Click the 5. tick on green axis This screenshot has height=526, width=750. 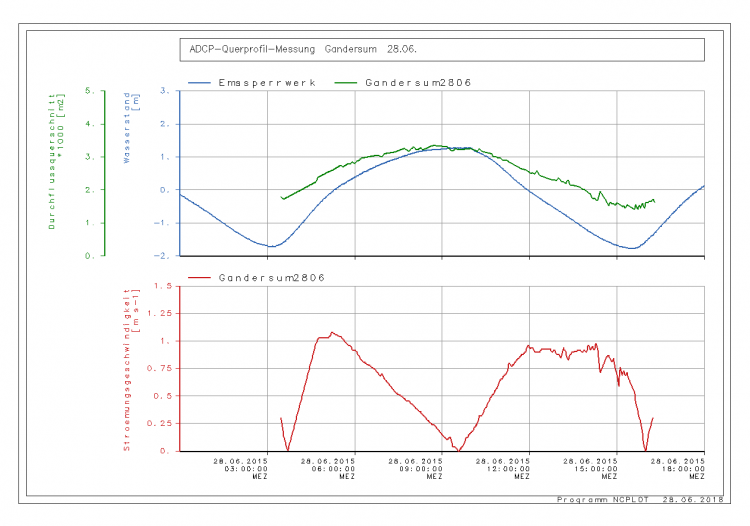[x=89, y=91]
